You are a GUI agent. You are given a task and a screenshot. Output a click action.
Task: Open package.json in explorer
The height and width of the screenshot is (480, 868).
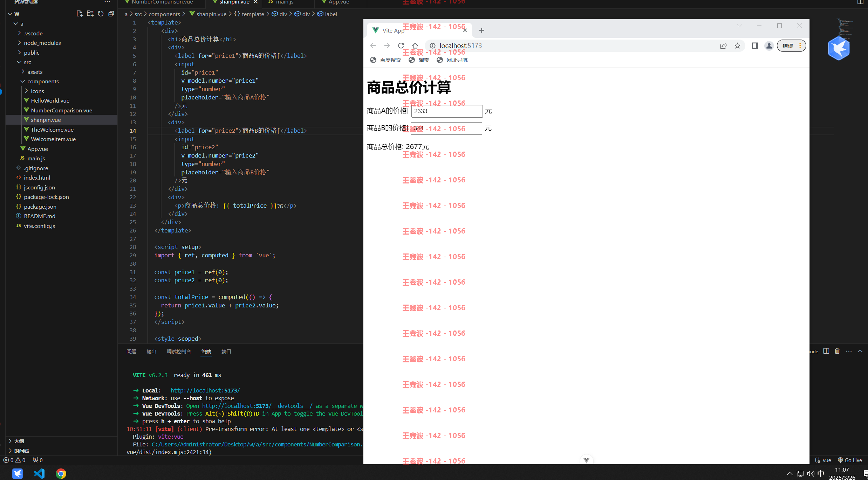point(40,207)
